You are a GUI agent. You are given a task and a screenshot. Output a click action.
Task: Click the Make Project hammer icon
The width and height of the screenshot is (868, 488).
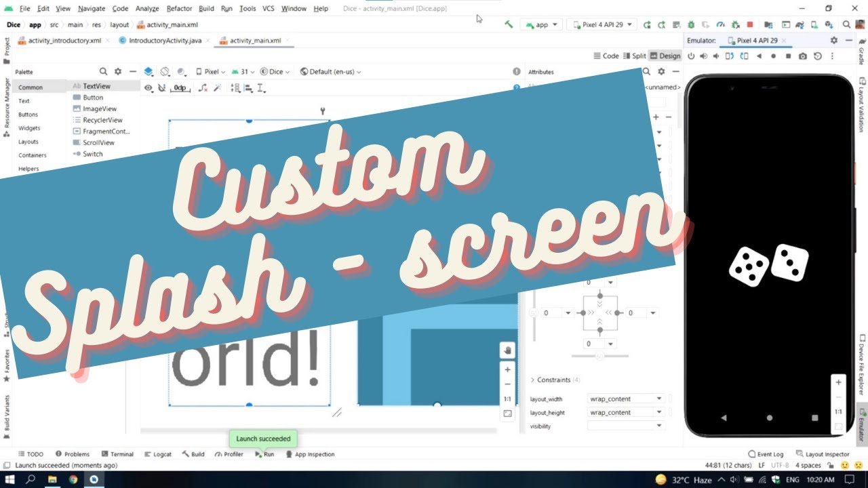coord(509,24)
